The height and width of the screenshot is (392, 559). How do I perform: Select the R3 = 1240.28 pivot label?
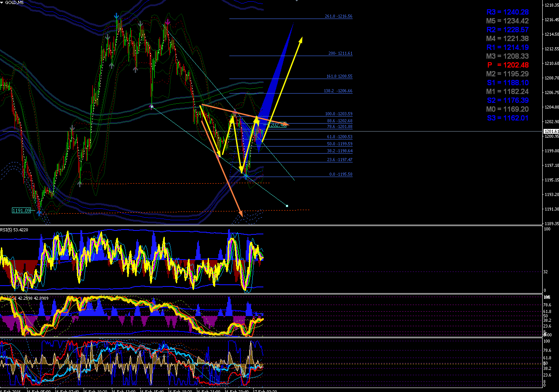tap(507, 12)
